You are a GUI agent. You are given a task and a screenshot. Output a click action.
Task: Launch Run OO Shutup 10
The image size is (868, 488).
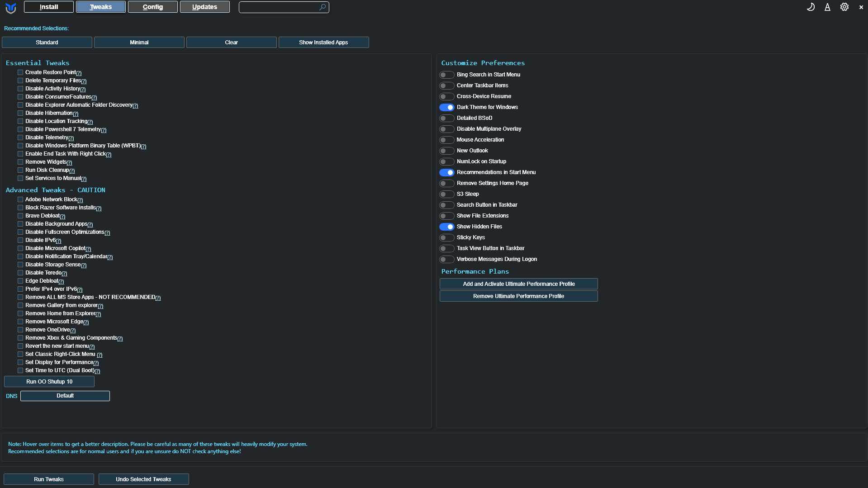click(x=49, y=381)
